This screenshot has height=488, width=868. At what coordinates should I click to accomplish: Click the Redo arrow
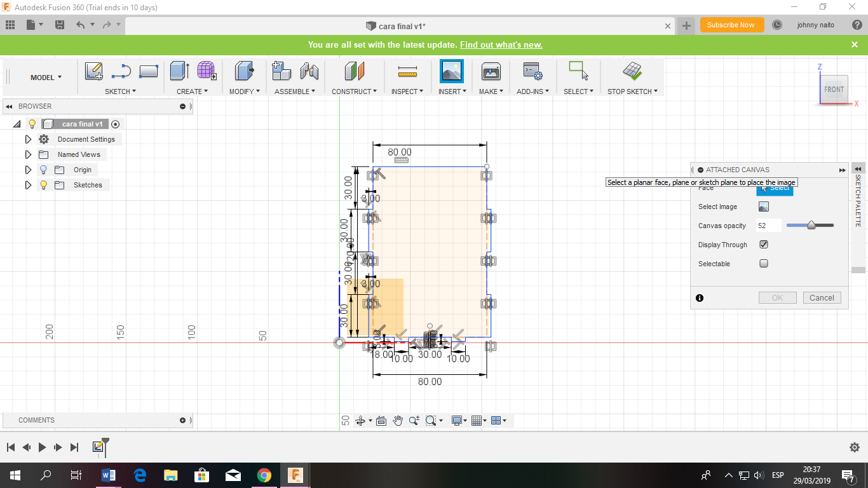click(x=107, y=25)
